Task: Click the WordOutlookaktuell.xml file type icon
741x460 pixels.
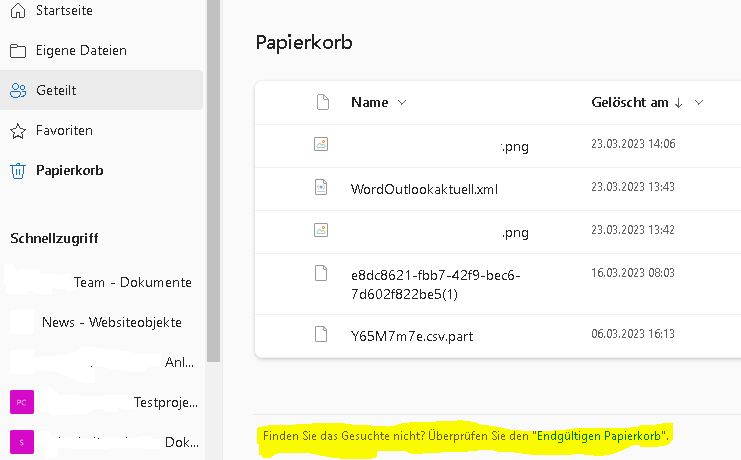Action: 321,187
